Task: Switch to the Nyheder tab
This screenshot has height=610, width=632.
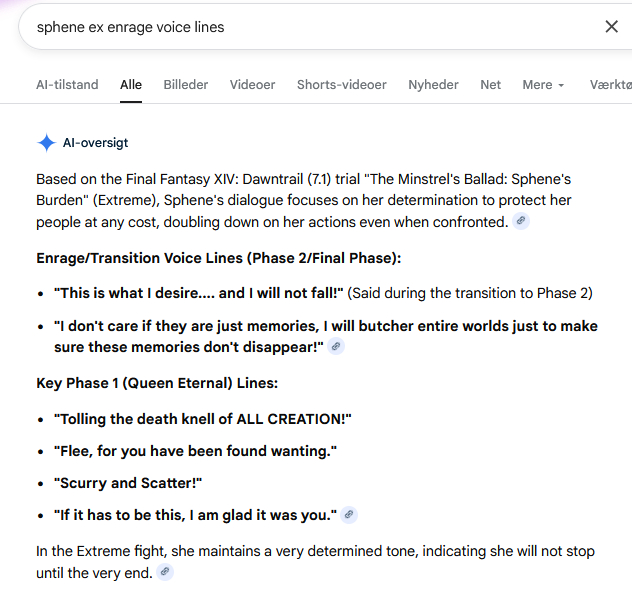Action: (x=433, y=85)
